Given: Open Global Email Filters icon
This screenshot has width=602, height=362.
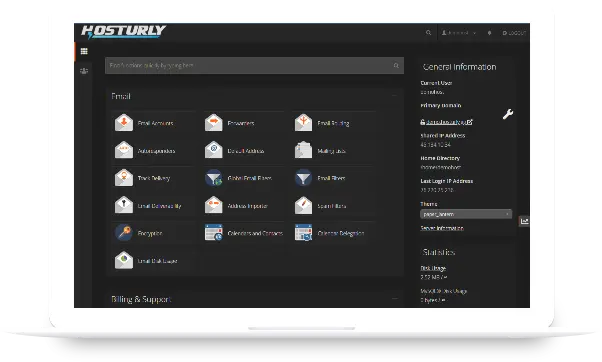Looking at the screenshot, I should click(x=213, y=178).
